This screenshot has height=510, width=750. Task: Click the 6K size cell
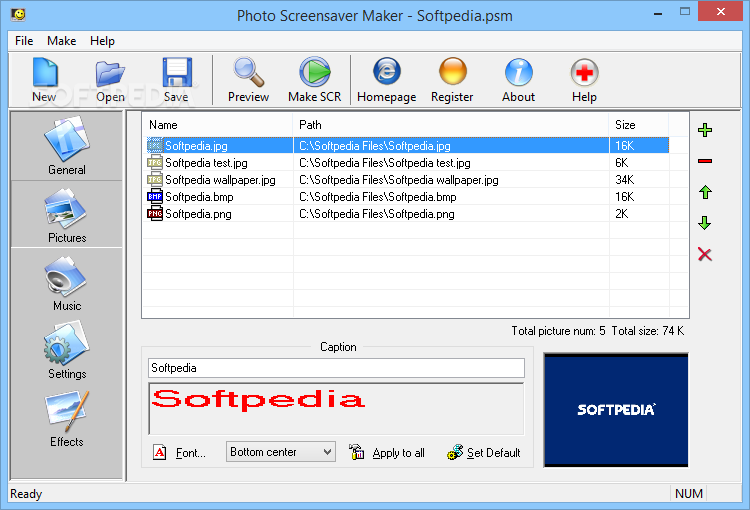click(622, 163)
